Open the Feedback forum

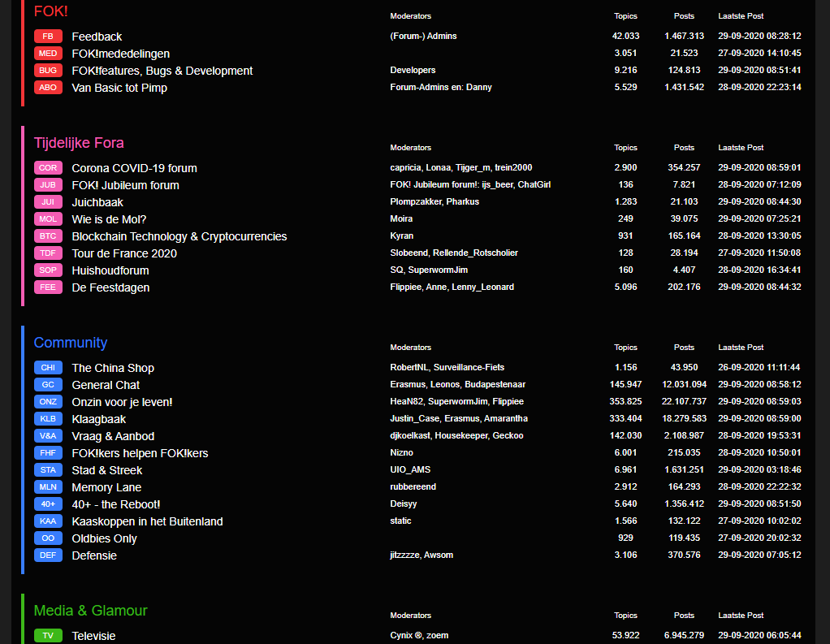[x=97, y=37]
